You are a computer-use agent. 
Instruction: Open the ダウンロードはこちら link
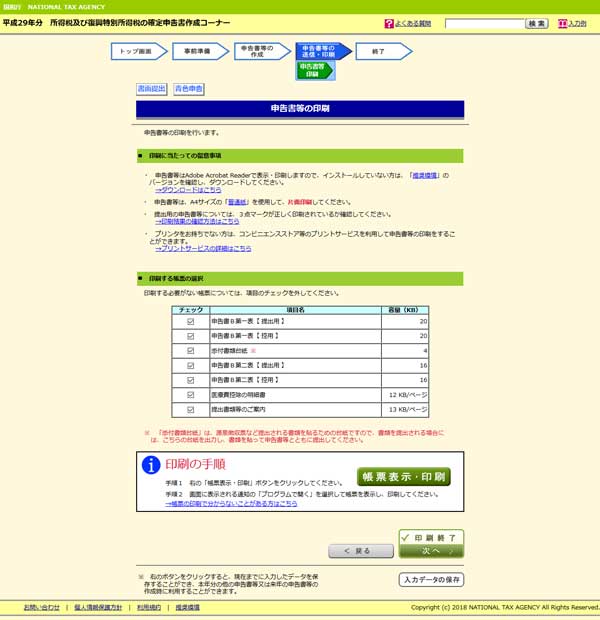(x=187, y=188)
